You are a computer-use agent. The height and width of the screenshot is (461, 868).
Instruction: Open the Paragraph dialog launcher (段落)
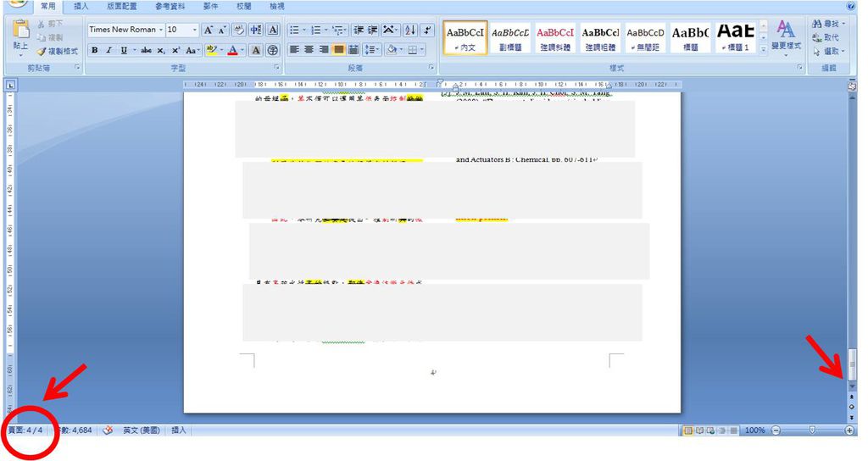click(x=431, y=68)
